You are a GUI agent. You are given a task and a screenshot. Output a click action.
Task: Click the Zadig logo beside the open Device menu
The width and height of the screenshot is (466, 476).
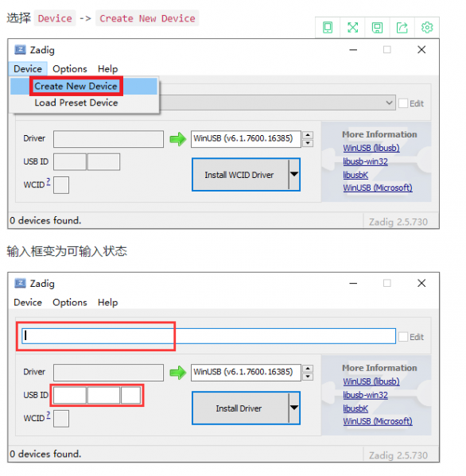pos(20,50)
